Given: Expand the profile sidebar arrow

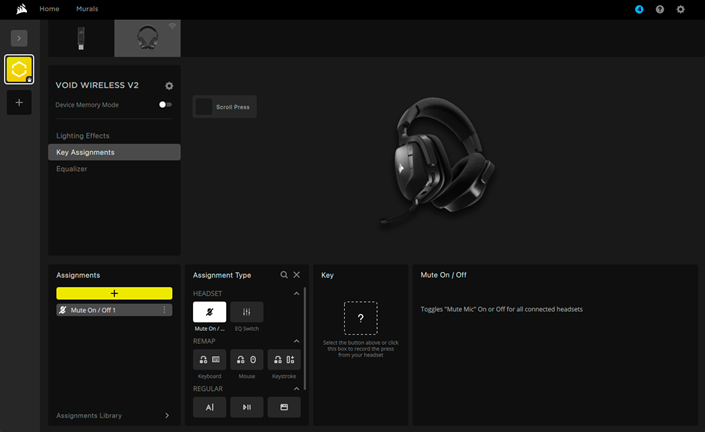Looking at the screenshot, I should pos(19,38).
